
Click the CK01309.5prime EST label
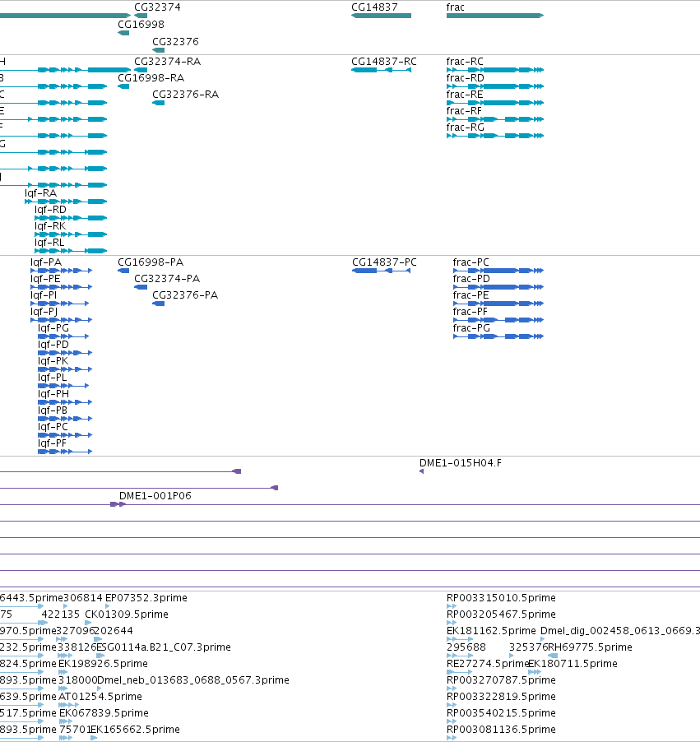pos(127,614)
